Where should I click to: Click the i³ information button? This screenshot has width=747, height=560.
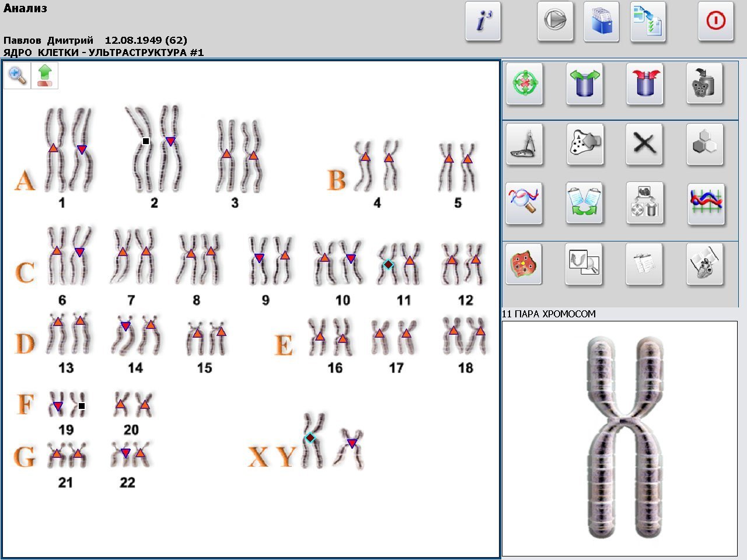coord(483,22)
